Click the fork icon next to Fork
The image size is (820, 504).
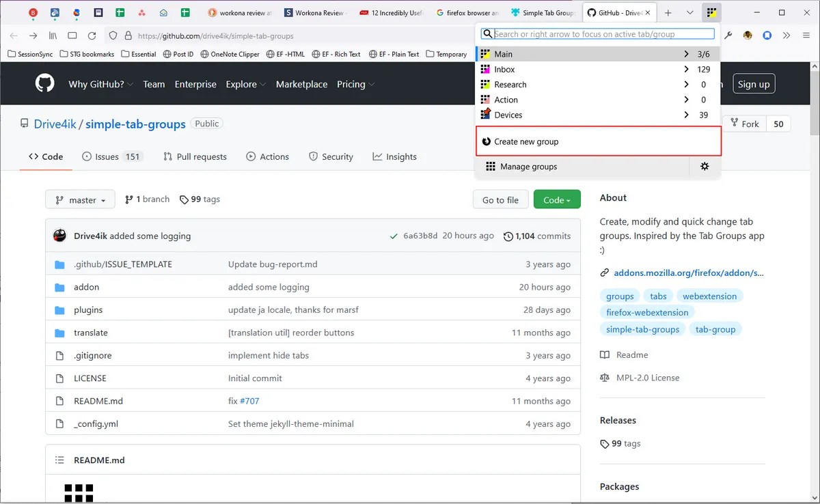tap(736, 124)
